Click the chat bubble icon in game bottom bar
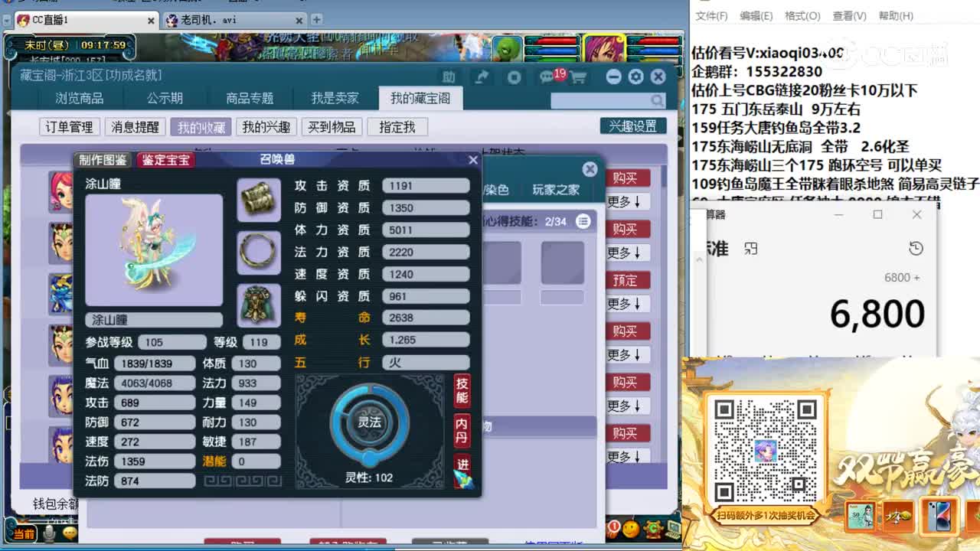 [70, 533]
